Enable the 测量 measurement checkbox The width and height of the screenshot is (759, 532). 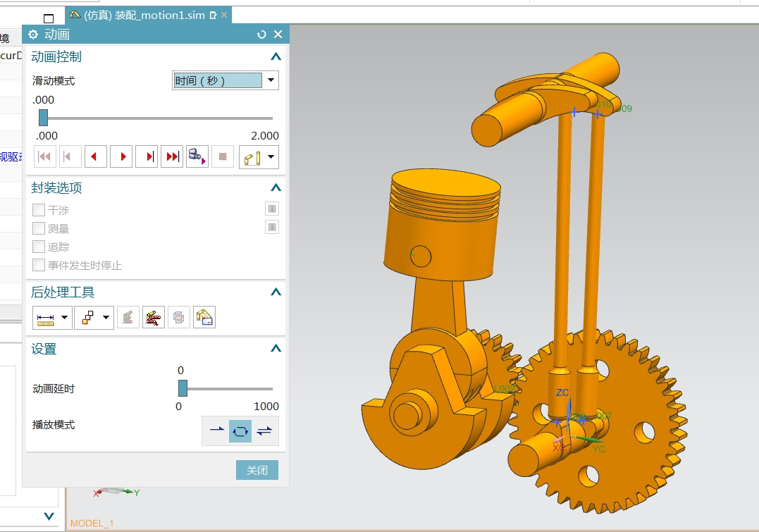click(39, 228)
